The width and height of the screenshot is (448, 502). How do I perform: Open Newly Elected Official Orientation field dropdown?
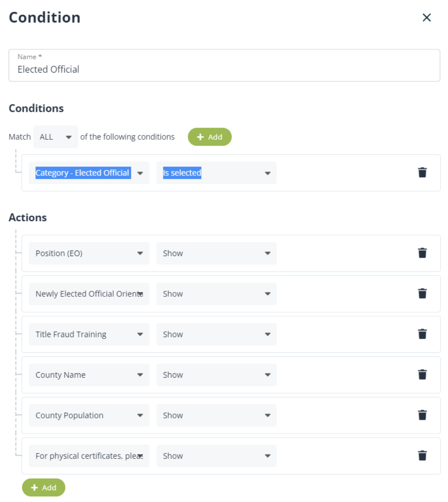tap(89, 294)
